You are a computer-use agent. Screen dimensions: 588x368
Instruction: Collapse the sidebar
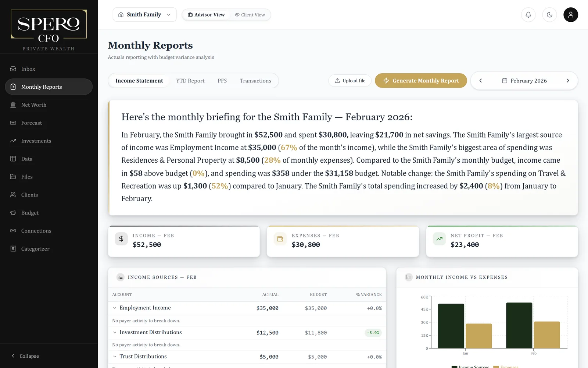[25, 356]
